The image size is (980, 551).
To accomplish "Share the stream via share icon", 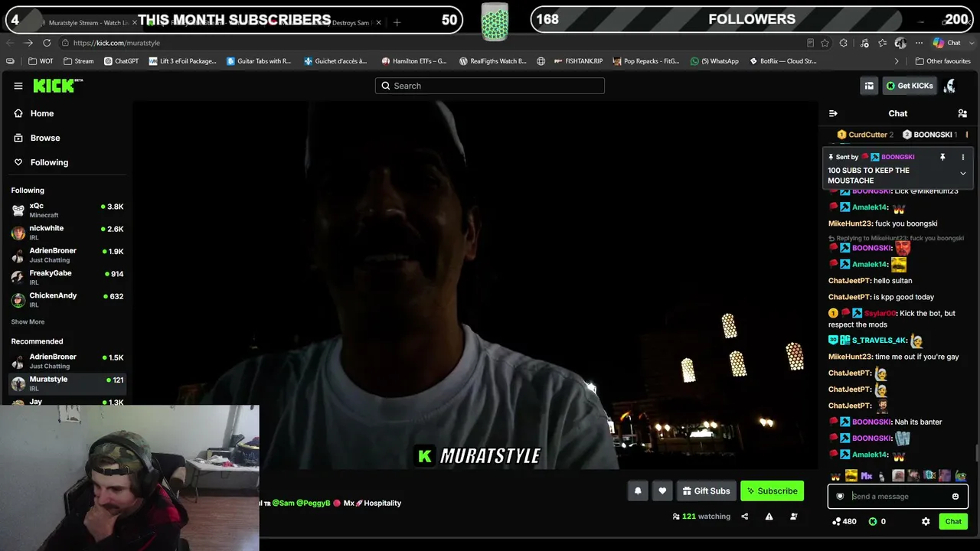I will tap(744, 517).
